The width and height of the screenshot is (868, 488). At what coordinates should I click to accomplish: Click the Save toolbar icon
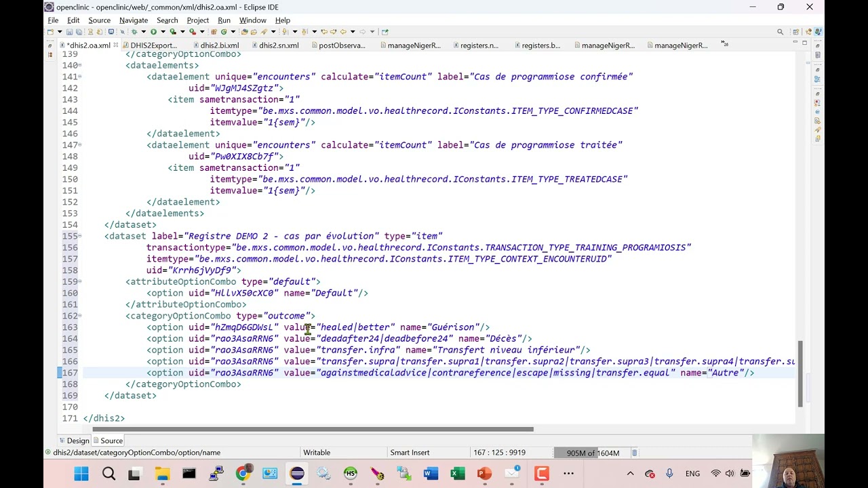tap(69, 31)
